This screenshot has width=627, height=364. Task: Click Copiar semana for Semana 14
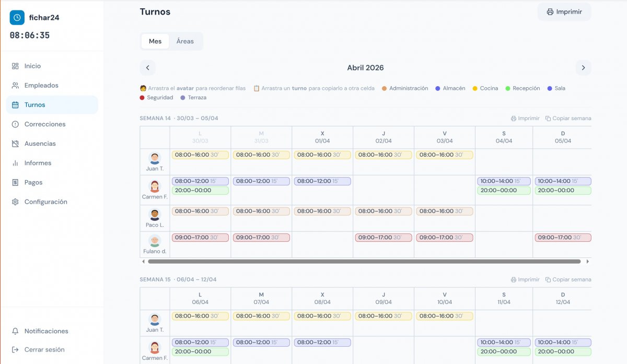568,119
